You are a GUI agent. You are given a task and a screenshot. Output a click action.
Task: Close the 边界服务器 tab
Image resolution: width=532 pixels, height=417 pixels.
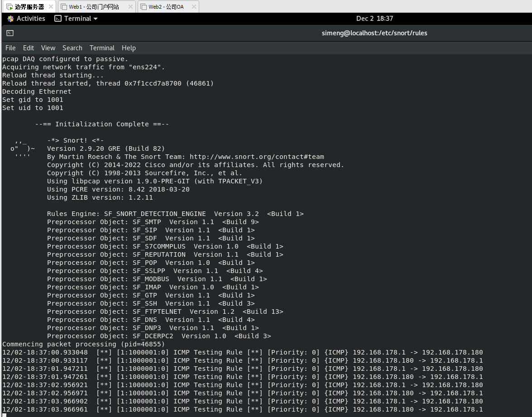click(50, 7)
